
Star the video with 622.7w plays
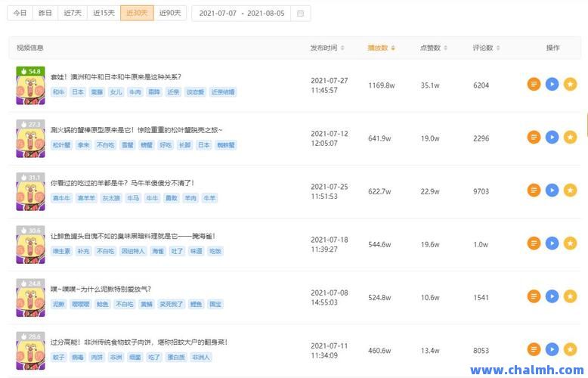coord(570,190)
